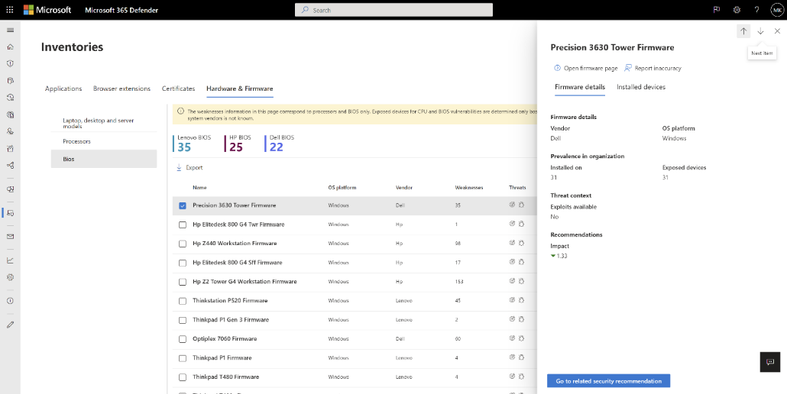787x394 pixels.
Task: Open the feedback chat icon at bottom right
Action: pos(770,362)
